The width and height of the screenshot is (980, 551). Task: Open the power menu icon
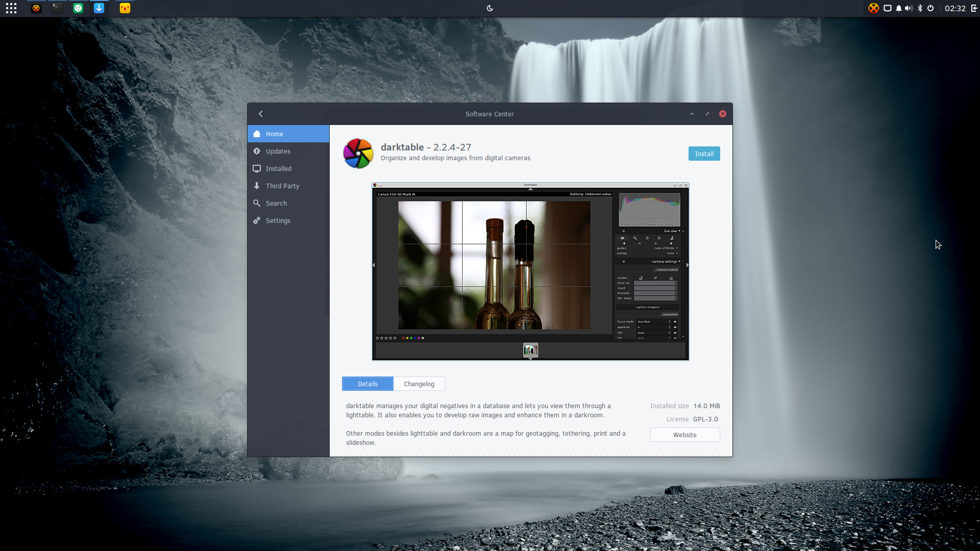tap(930, 8)
